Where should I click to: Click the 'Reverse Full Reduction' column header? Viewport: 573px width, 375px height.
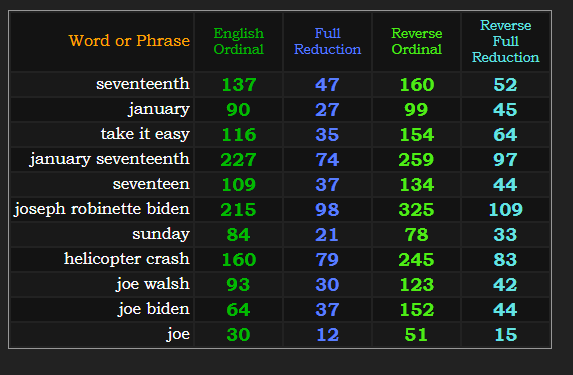505,41
